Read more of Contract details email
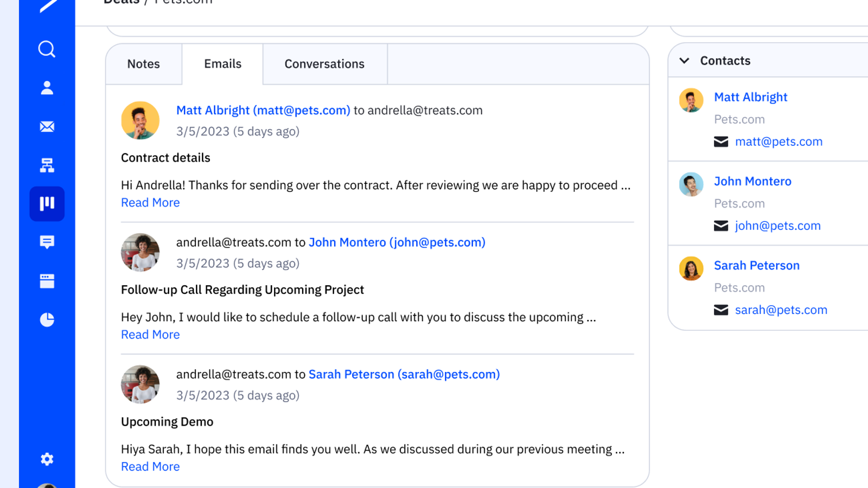This screenshot has height=488, width=868. (150, 203)
